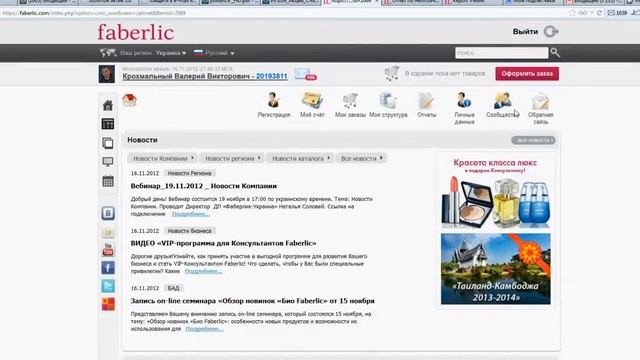Open the calendar icon in sidebar
This screenshot has width=640, height=360.
(x=108, y=181)
